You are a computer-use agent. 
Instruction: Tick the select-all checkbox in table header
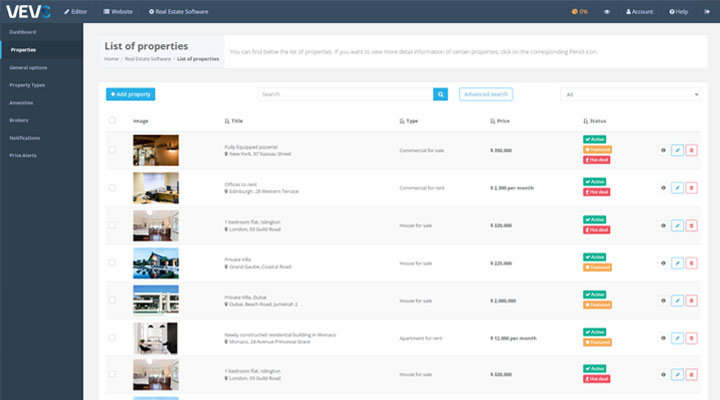pos(112,120)
